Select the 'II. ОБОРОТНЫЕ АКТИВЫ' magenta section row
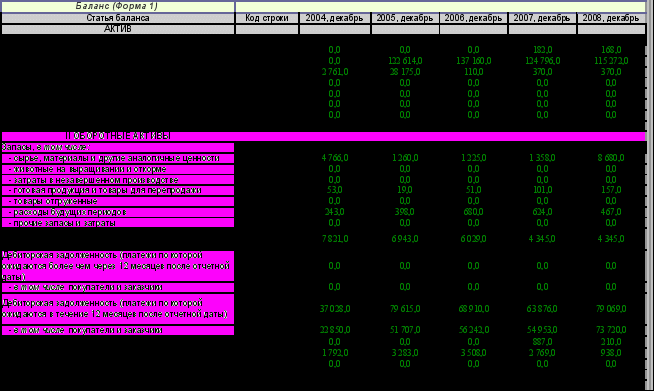 pos(324,136)
